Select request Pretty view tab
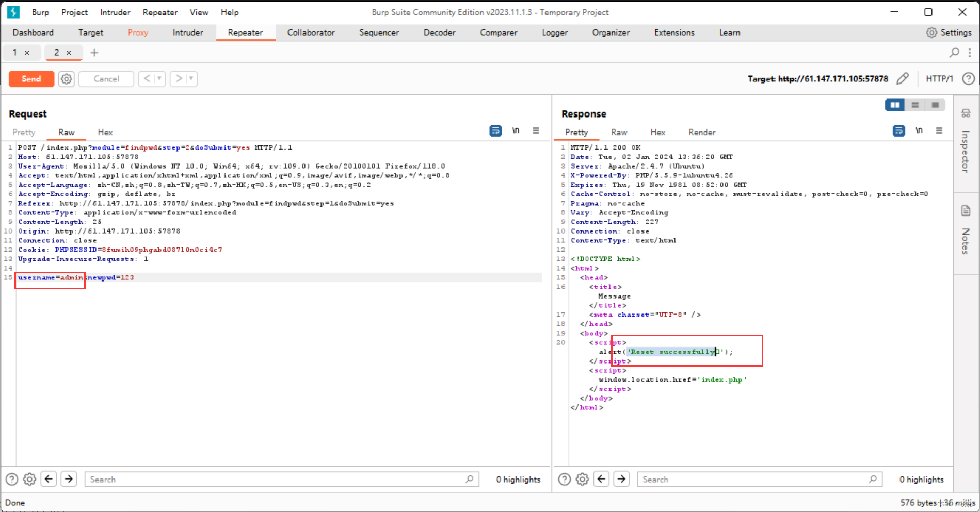Viewport: 980px width, 512px height. (24, 133)
